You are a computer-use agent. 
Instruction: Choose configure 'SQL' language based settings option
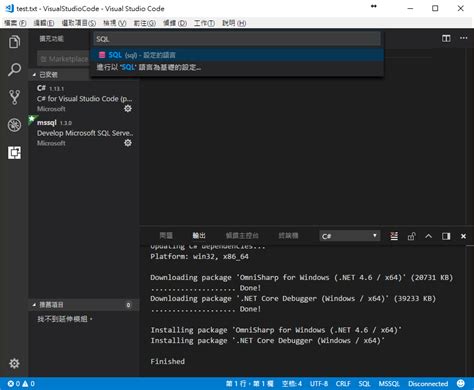[x=237, y=67]
